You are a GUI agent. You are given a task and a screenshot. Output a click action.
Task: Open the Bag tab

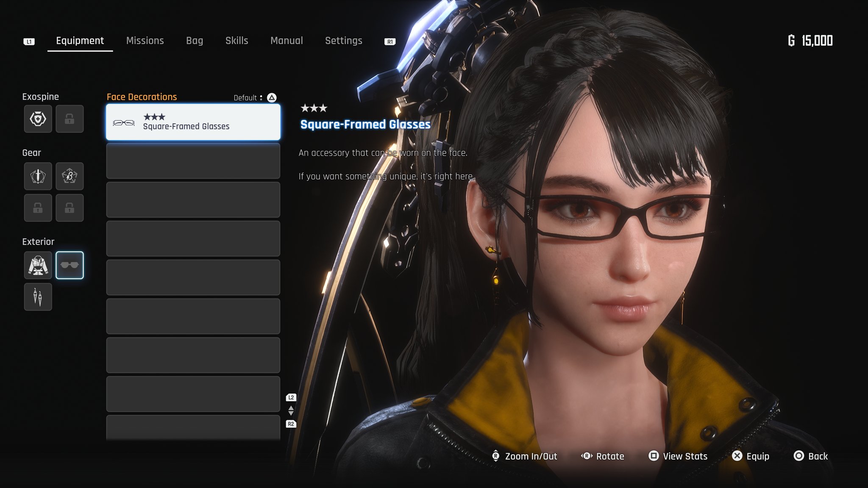(194, 41)
